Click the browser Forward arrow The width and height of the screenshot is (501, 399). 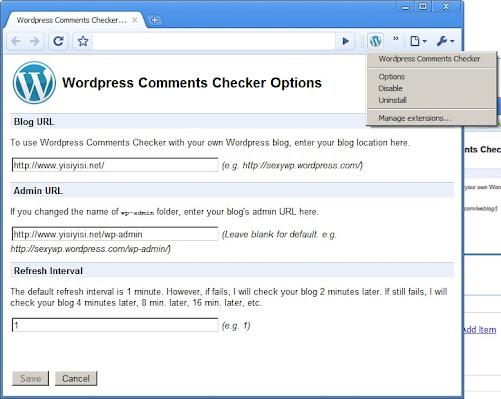(35, 41)
